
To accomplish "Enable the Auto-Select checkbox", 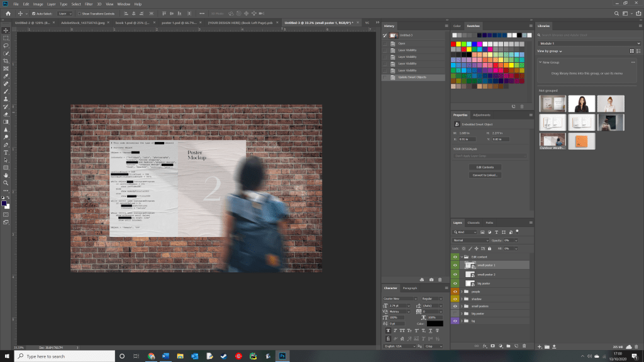I will [33, 13].
